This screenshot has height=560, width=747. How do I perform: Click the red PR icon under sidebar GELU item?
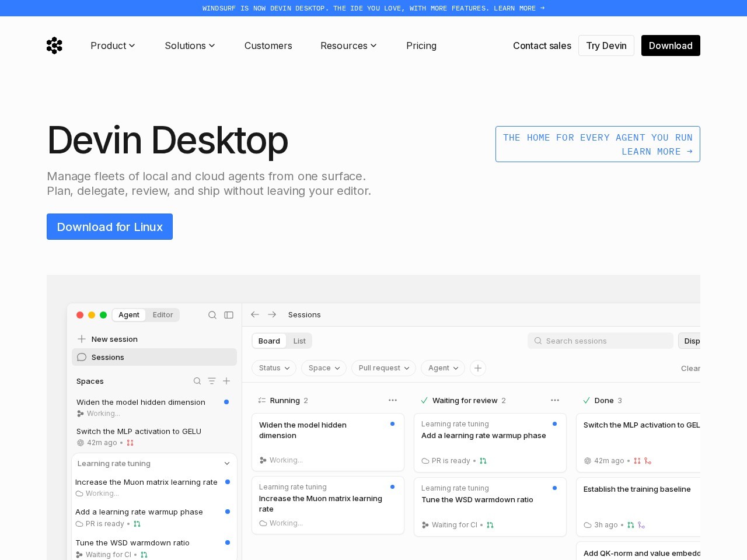click(130, 443)
